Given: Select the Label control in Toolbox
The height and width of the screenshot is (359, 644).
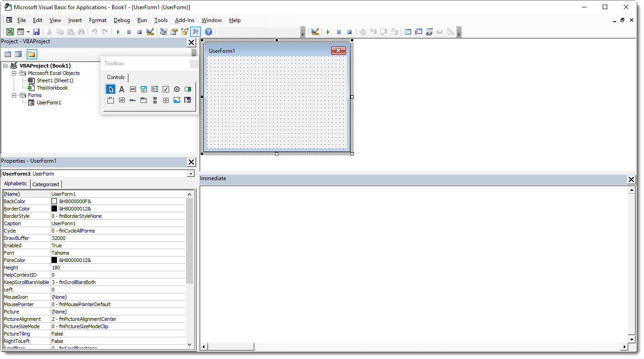Looking at the screenshot, I should pos(122,89).
